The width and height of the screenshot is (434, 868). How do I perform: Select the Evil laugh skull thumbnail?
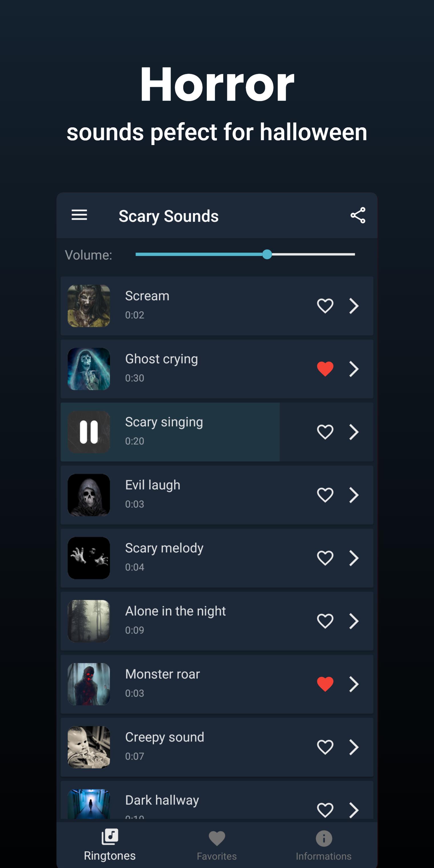point(89,495)
